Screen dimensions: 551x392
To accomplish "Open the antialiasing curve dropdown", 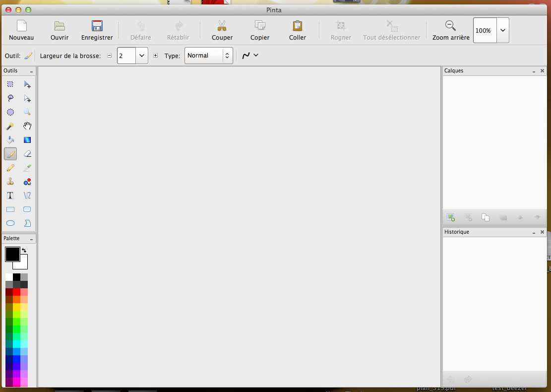I will 250,55.
